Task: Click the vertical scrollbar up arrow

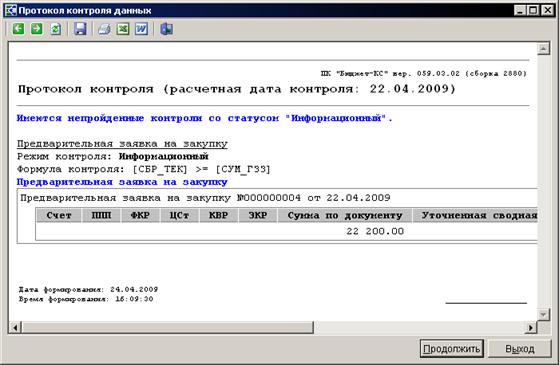Action: pos(543,48)
